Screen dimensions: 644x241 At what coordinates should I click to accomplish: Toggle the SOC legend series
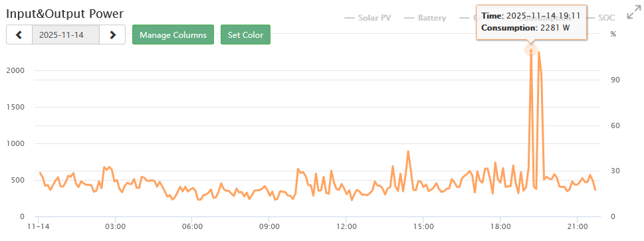pyautogui.click(x=601, y=18)
